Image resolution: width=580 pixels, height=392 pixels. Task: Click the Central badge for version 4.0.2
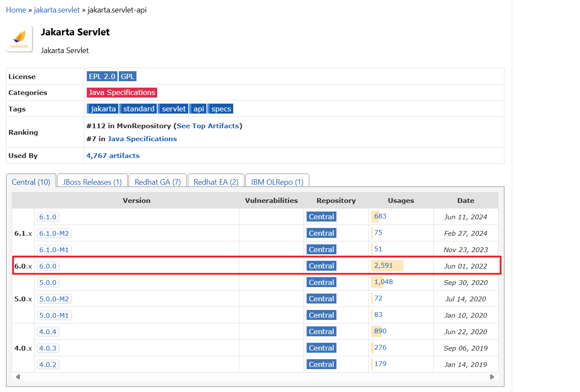[x=321, y=364]
